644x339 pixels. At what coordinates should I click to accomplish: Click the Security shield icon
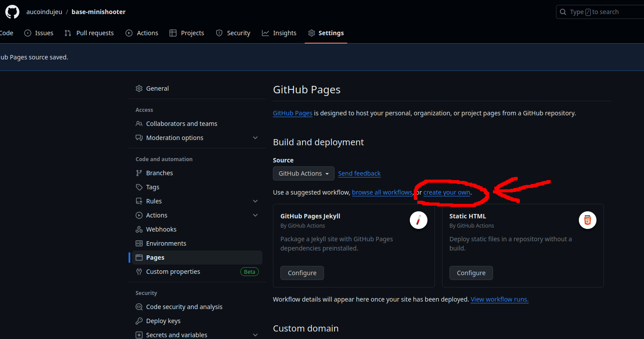(x=219, y=33)
